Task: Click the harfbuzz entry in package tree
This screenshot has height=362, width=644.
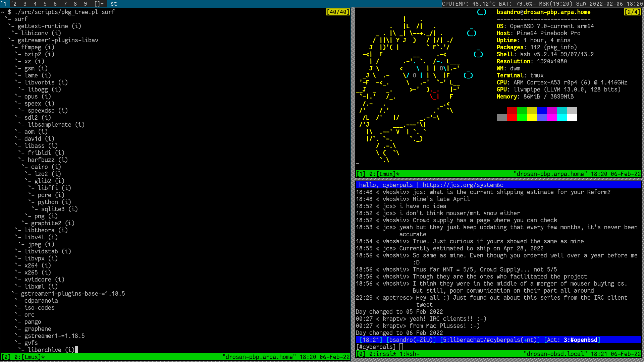Action: coord(41,160)
